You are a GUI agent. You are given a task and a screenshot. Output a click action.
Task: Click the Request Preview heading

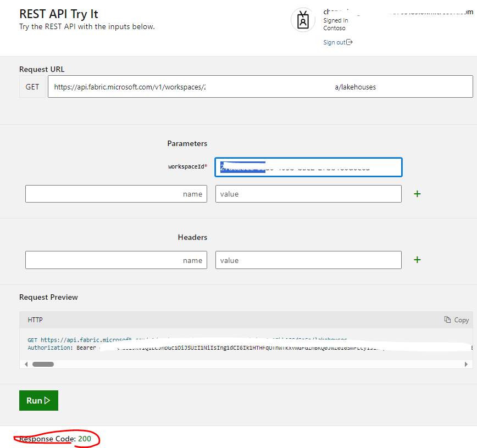(48, 297)
